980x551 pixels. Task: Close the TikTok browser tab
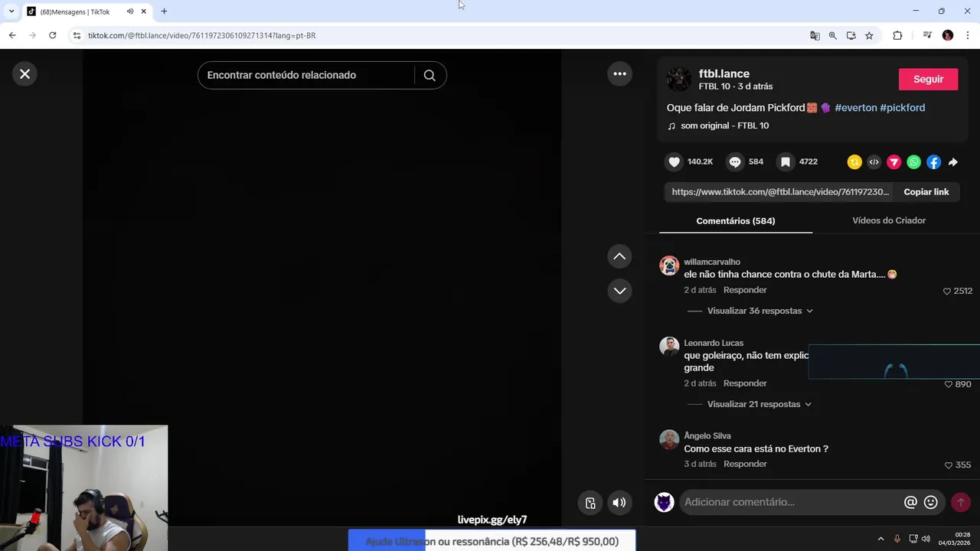tap(143, 11)
